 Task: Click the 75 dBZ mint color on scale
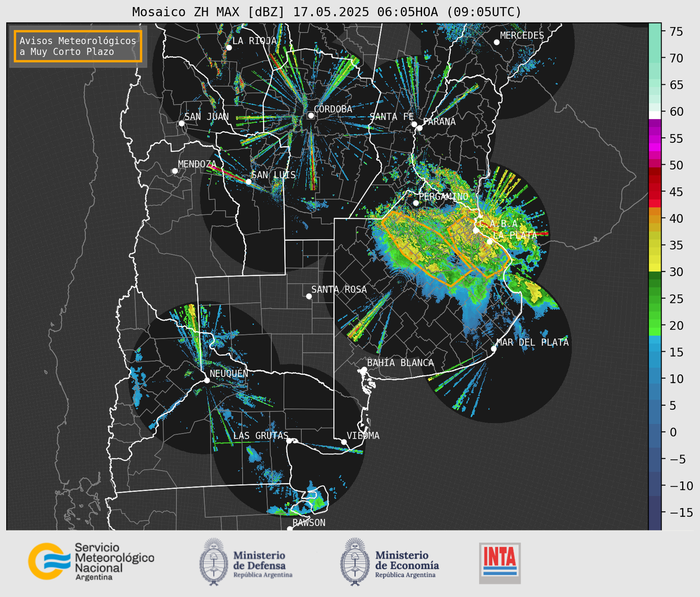click(x=655, y=32)
